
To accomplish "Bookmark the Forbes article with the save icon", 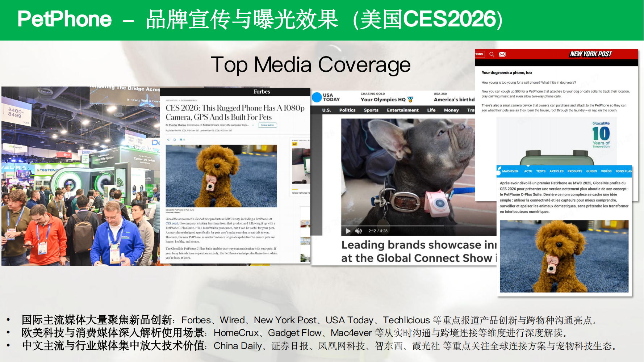I will 175,139.
